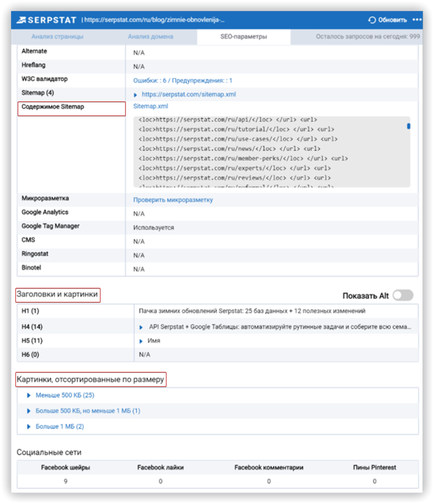Click the H6 (0) row label
This screenshot has width=434, height=504.
click(x=30, y=355)
